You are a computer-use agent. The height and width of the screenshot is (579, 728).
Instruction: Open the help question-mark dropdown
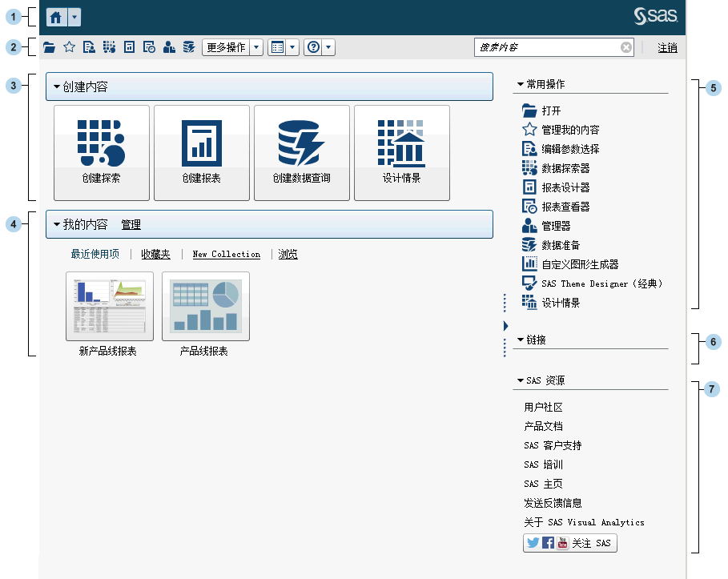coord(319,48)
